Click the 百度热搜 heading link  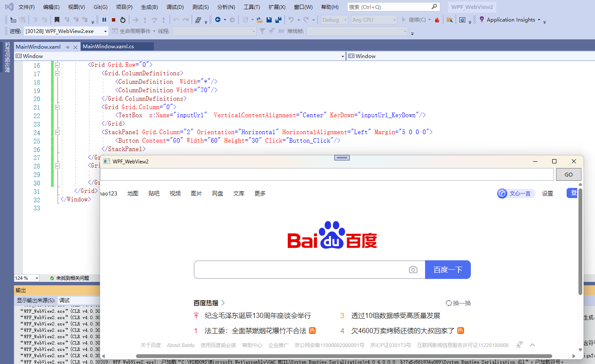click(x=209, y=303)
